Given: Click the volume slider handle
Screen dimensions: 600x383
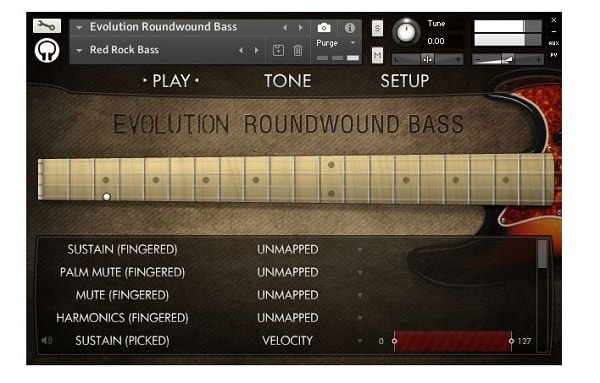Looking at the screenshot, I should [508, 59].
